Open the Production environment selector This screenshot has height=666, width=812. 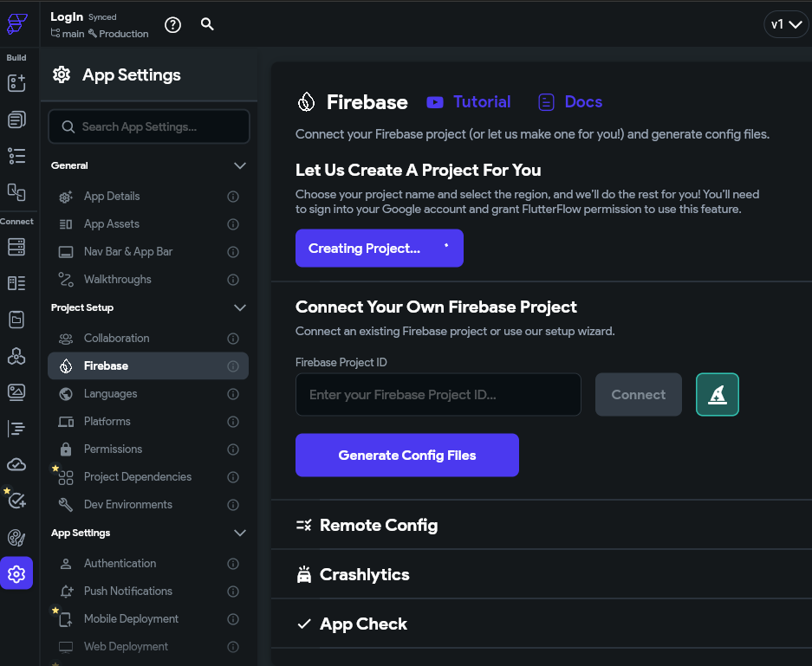(119, 34)
